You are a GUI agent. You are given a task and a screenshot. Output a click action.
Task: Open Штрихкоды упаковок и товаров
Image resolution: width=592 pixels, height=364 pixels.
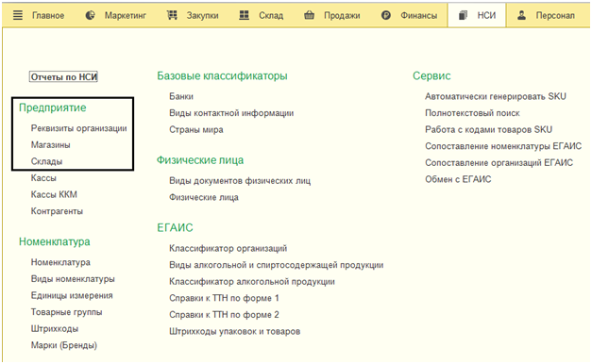[x=234, y=332]
